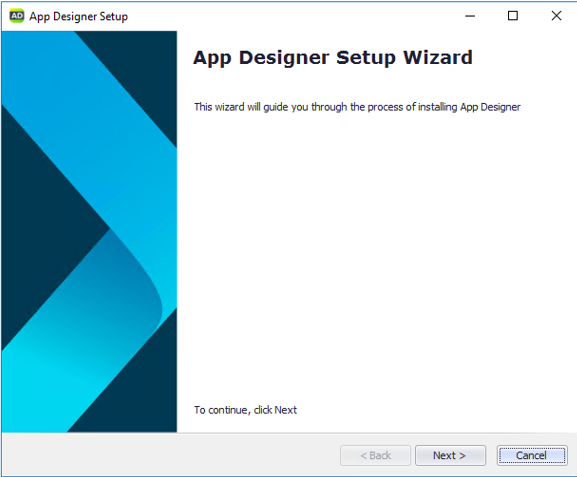The width and height of the screenshot is (577, 477).
Task: Click the App Designer Setup Wizard heading
Action: [333, 58]
